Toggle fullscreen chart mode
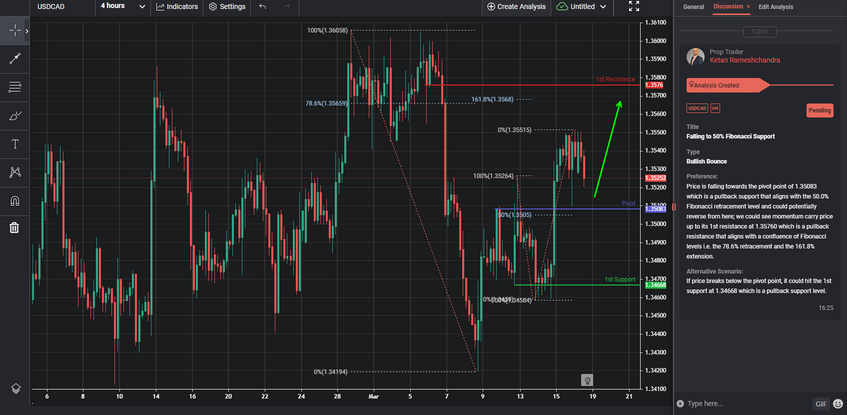The width and height of the screenshot is (847, 415). click(x=634, y=6)
